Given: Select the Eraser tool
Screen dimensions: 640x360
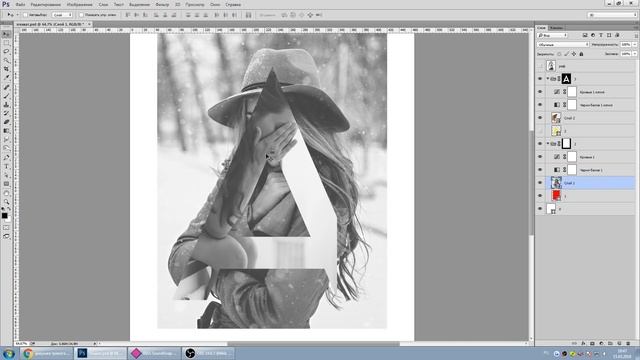Looking at the screenshot, I should [6, 122].
